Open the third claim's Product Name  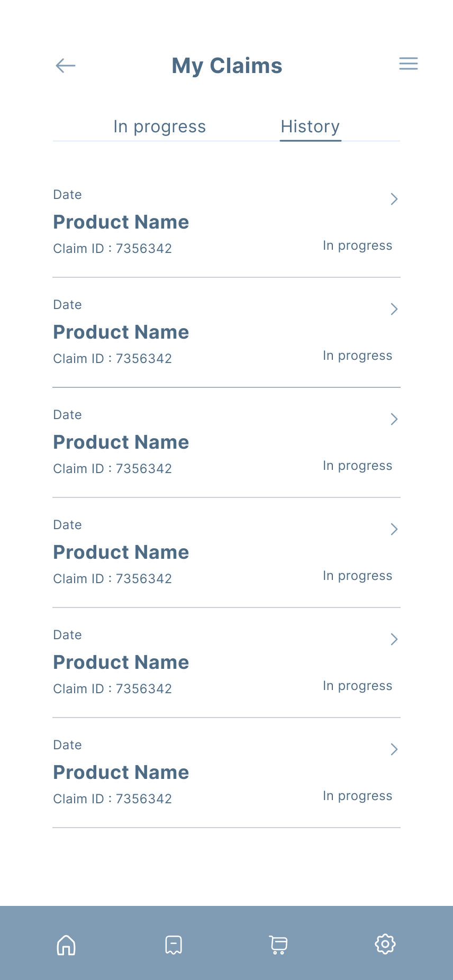(121, 442)
